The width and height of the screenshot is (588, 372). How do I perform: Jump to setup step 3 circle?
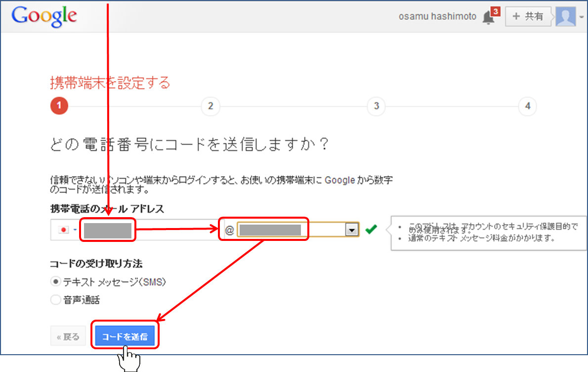coord(376,106)
